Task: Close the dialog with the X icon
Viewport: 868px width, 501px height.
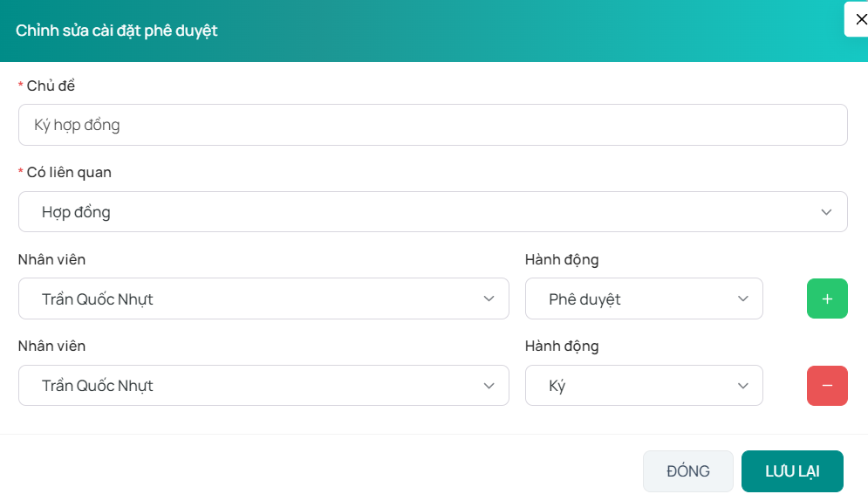Action: point(860,19)
